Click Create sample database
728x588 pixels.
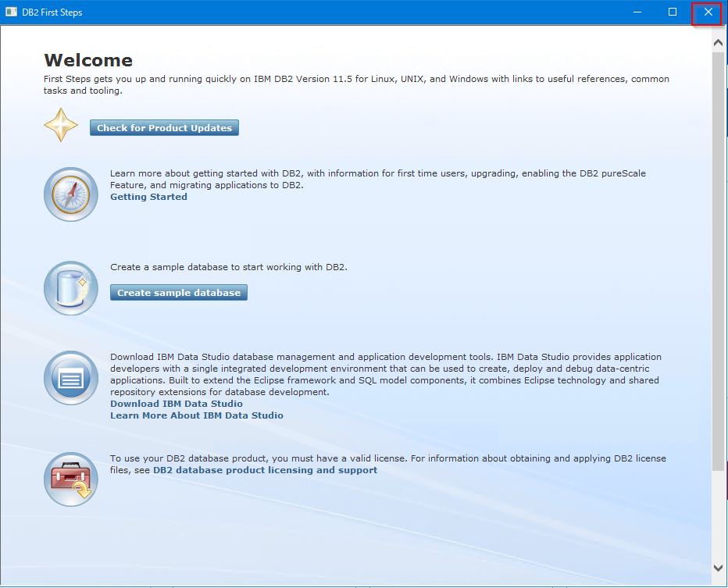[x=178, y=292]
